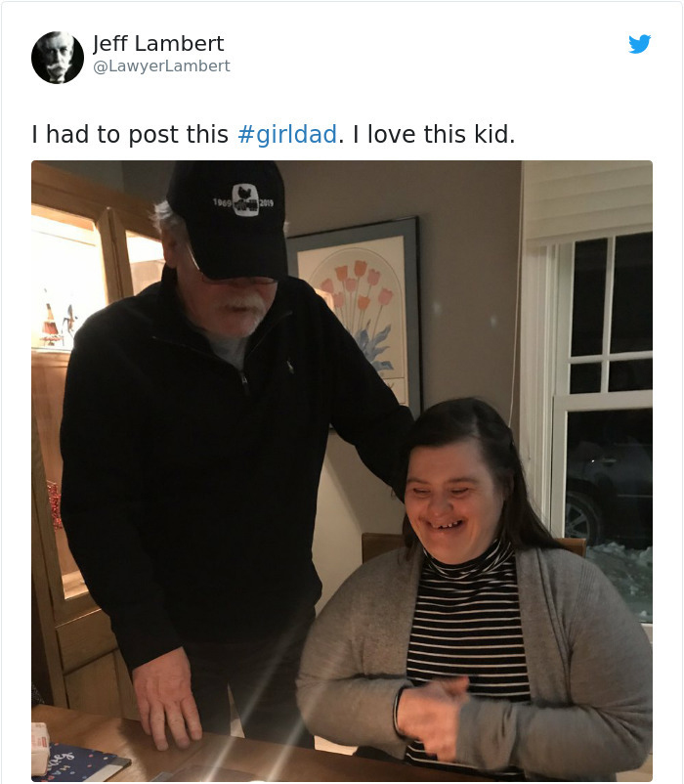The image size is (684, 784).
Task: Open Jeff Lambert's profile avatar
Action: pyautogui.click(x=58, y=58)
